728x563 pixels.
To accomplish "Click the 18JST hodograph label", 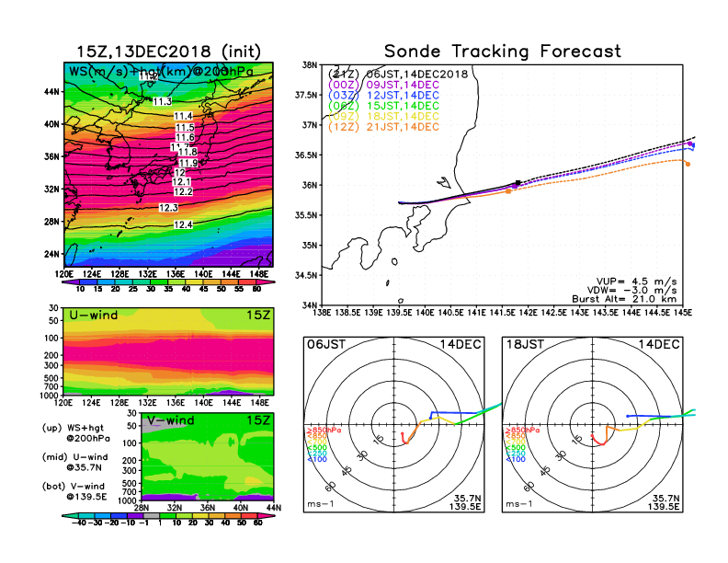I will click(526, 344).
